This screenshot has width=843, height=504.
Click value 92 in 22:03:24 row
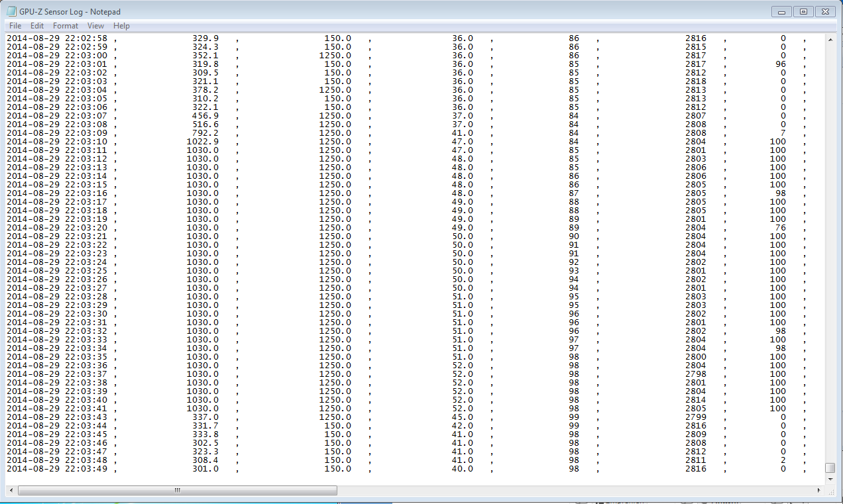point(574,262)
